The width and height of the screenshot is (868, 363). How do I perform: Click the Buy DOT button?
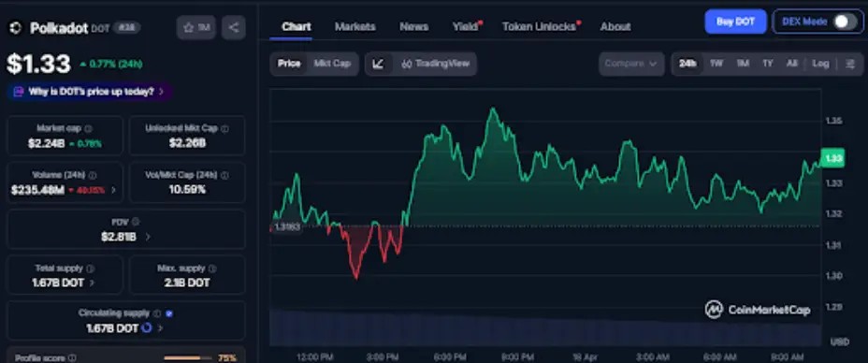click(735, 22)
